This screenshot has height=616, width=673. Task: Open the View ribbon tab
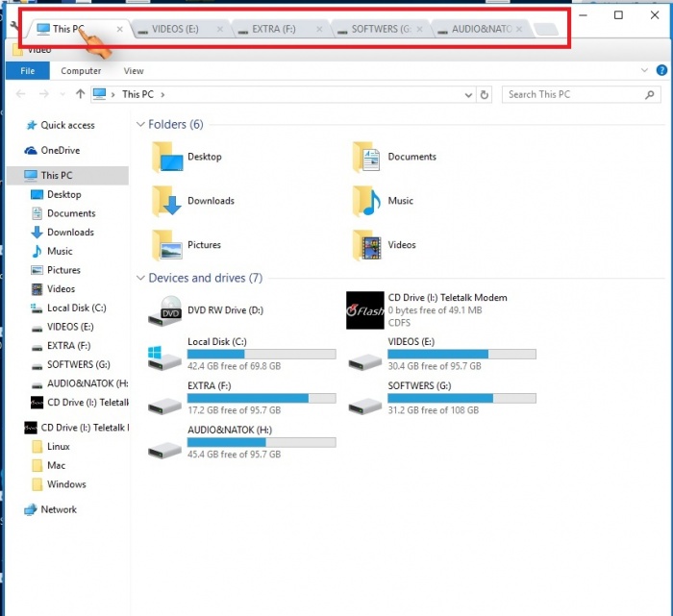[134, 71]
